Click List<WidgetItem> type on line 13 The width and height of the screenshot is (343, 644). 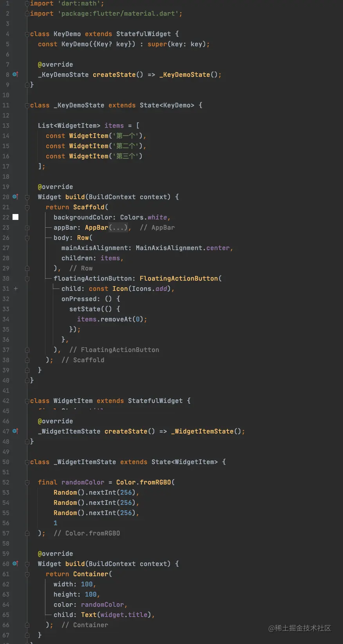69,125
